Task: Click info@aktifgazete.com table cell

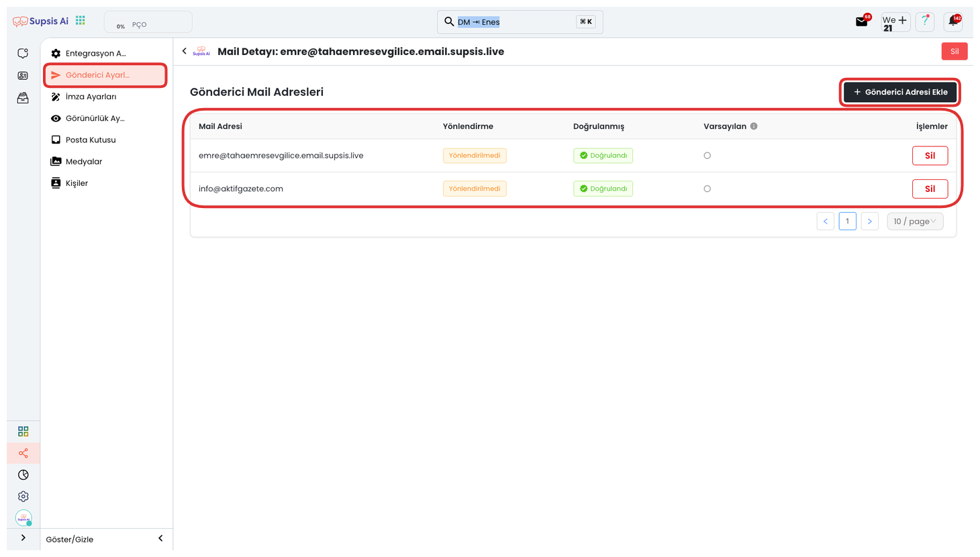Action: pos(241,189)
